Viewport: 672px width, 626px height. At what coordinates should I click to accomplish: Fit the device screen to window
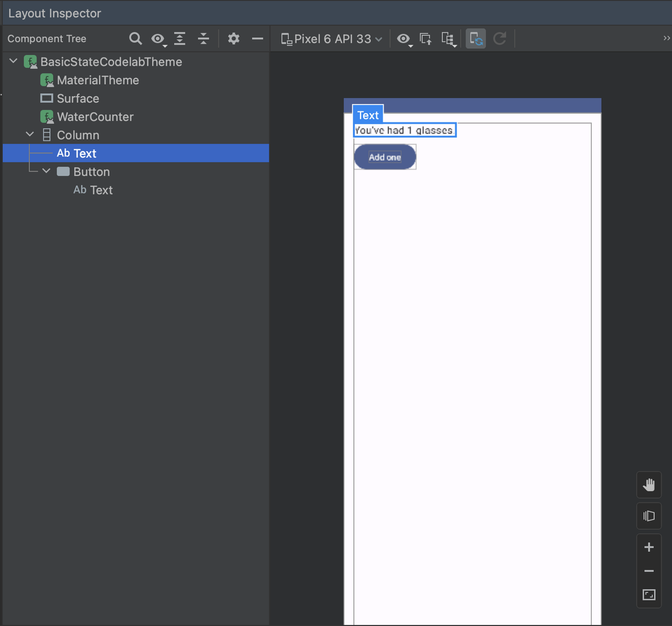coord(649,594)
